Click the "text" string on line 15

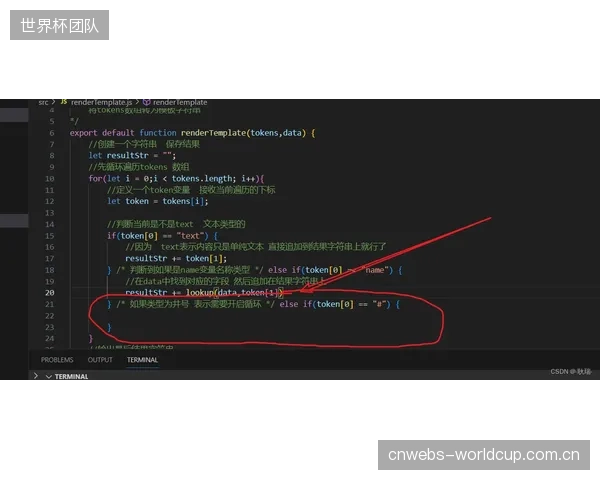tap(192, 236)
